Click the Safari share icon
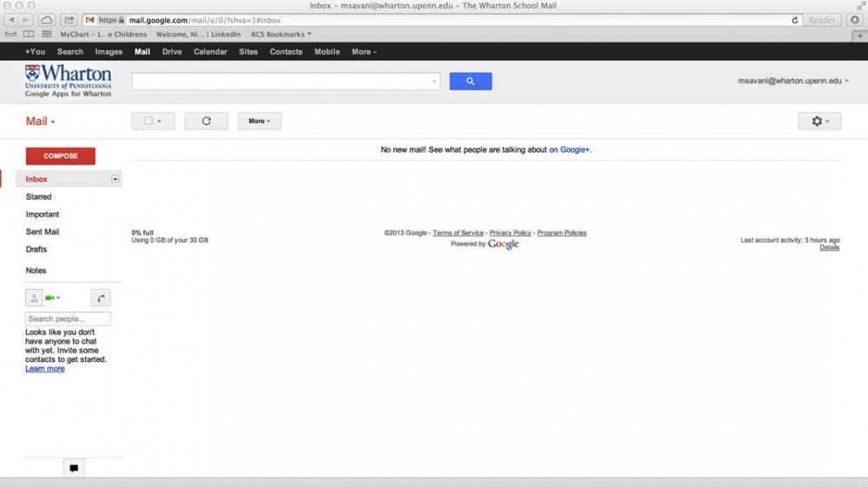The image size is (868, 487). 69,20
